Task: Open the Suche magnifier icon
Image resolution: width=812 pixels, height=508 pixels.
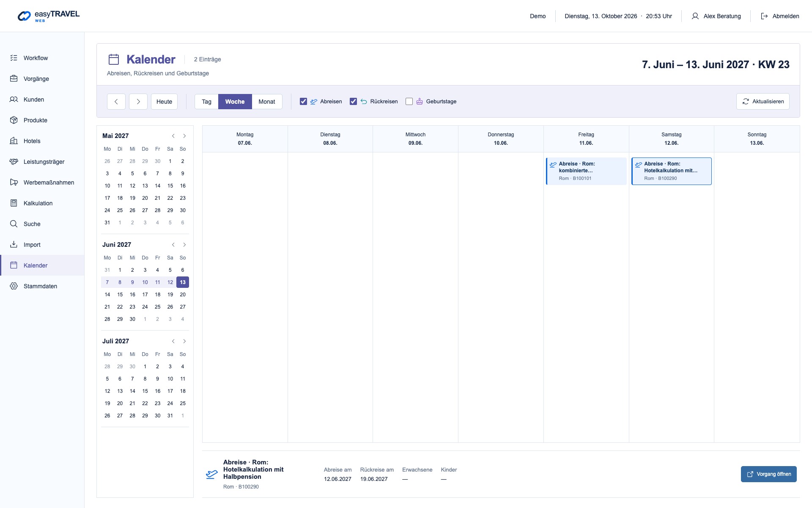Action: point(14,224)
